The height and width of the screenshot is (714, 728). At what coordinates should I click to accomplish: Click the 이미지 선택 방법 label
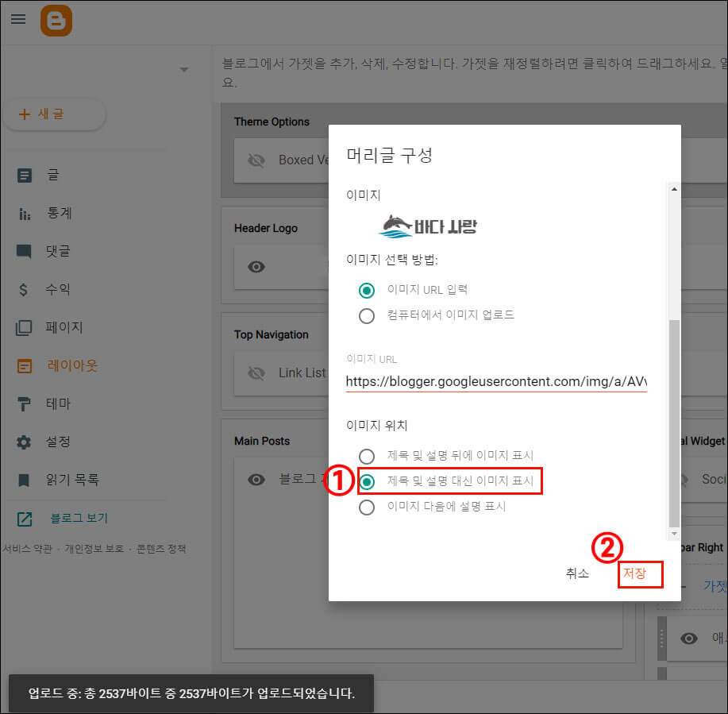tap(392, 260)
